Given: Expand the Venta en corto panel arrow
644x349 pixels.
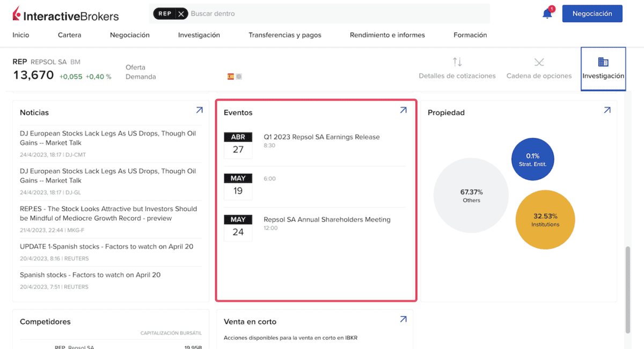Looking at the screenshot, I should 403,319.
